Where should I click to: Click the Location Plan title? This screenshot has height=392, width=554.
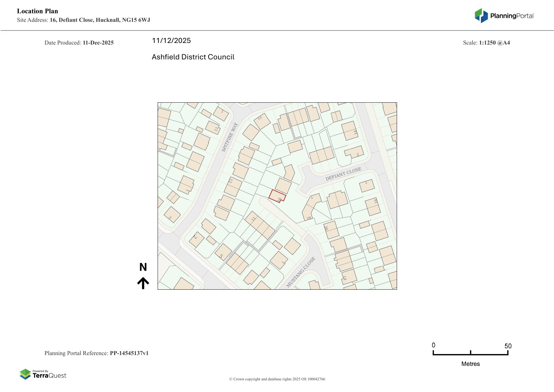[38, 11]
